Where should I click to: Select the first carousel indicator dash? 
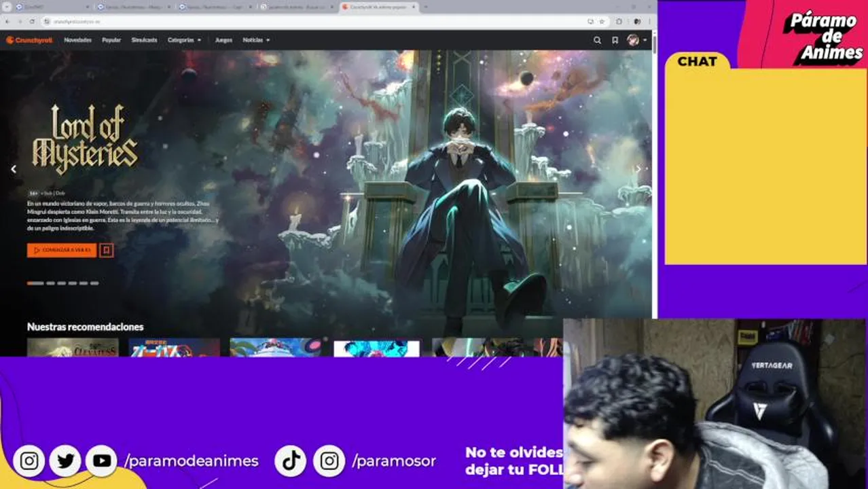(35, 283)
